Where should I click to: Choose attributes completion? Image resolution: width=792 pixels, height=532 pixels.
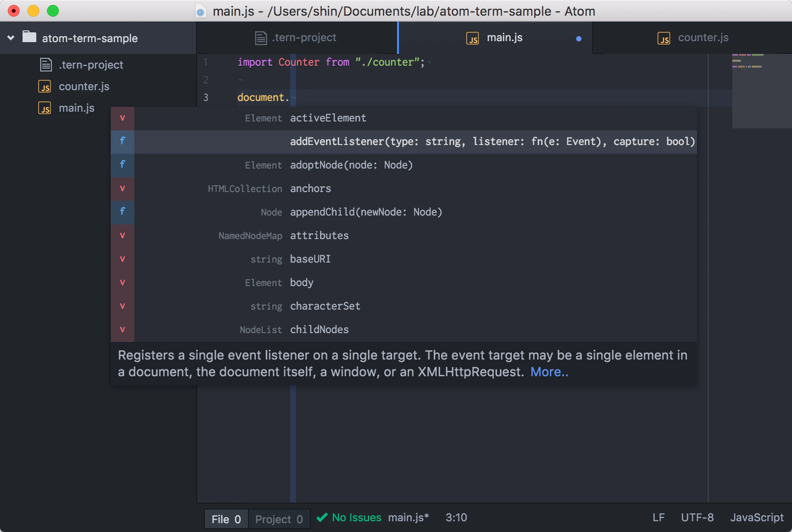[x=404, y=236]
